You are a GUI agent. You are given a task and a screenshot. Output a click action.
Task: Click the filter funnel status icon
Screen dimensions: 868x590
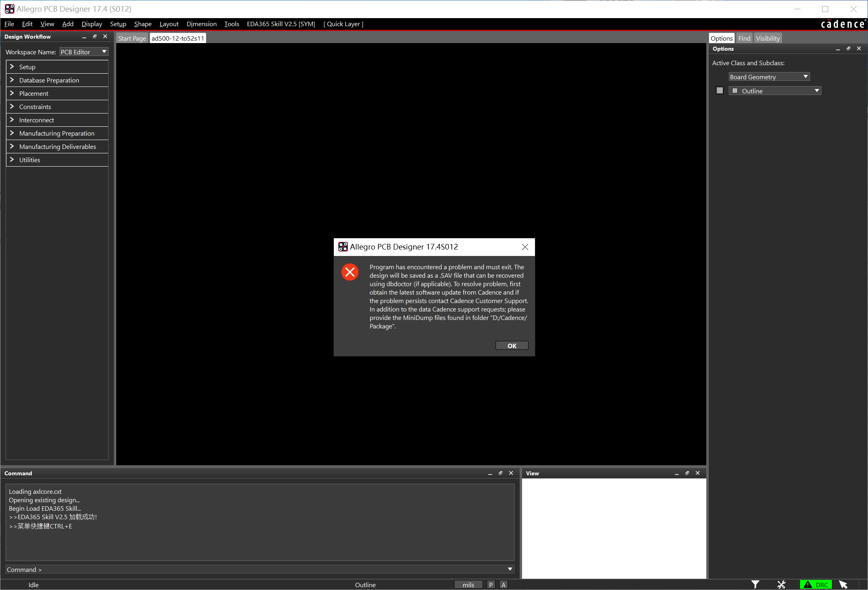pyautogui.click(x=755, y=584)
